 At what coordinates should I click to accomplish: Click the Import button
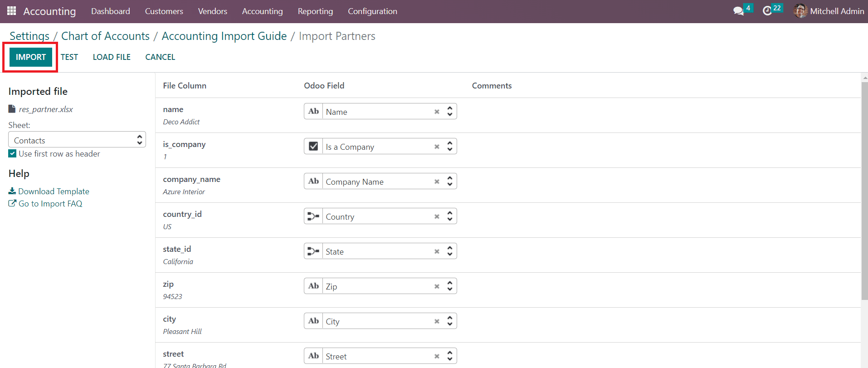(31, 57)
